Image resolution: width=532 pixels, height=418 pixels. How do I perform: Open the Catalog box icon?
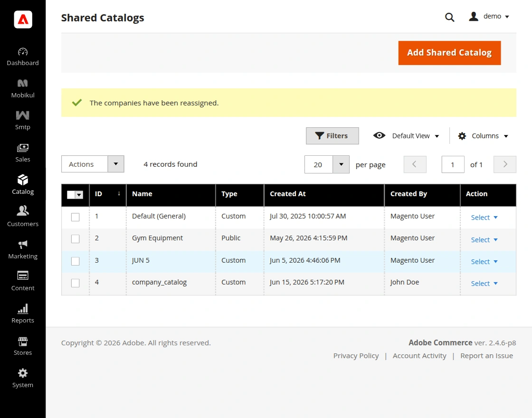pos(23,180)
